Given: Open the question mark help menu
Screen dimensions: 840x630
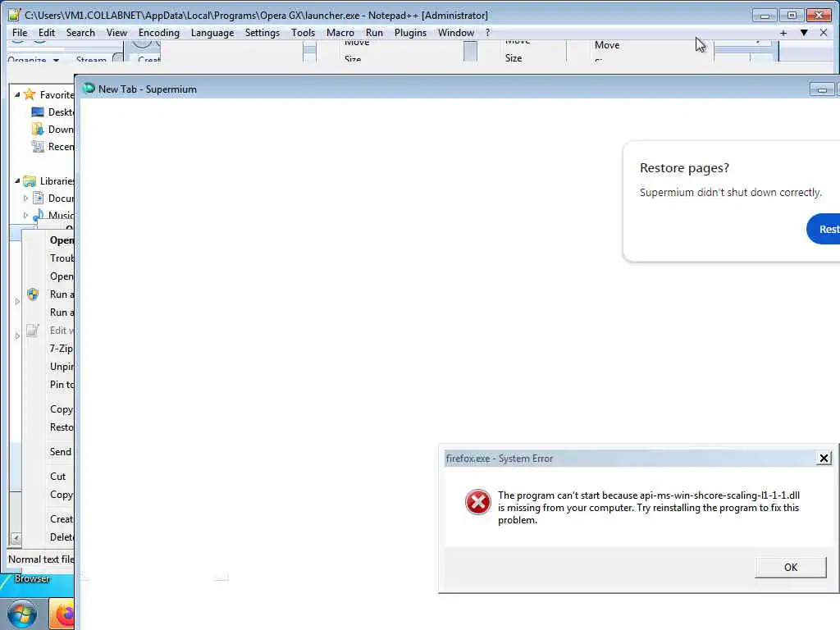Looking at the screenshot, I should tap(487, 33).
